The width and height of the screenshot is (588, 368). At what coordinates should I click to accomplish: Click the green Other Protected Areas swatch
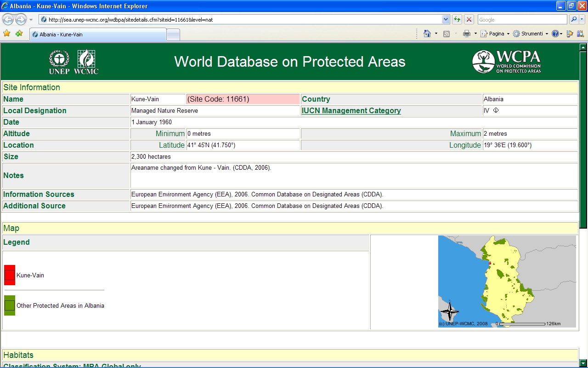(x=10, y=305)
